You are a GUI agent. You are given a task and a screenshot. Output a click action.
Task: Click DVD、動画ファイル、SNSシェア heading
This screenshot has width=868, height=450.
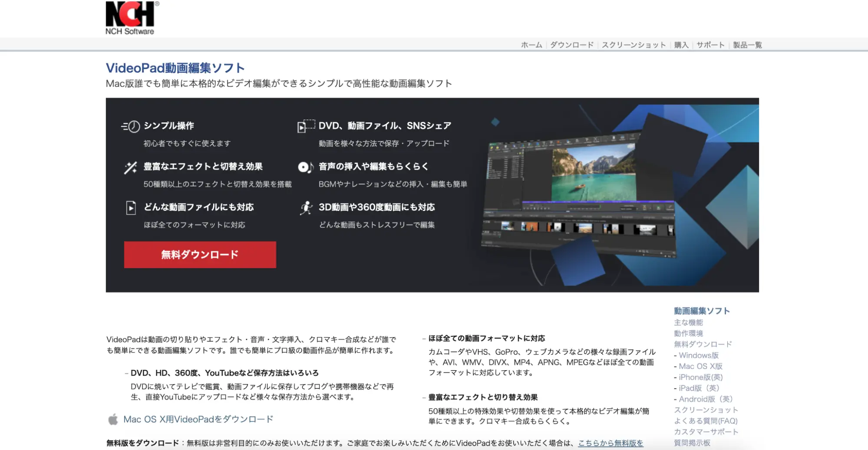coord(385,126)
